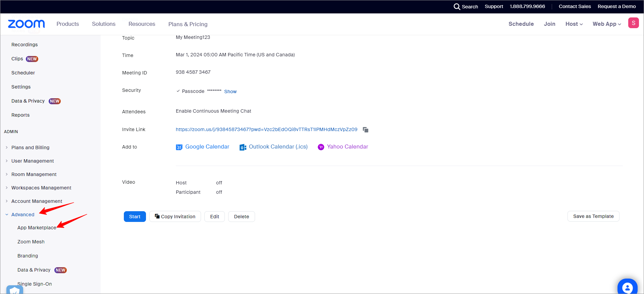Delete the meeting

pos(242,217)
